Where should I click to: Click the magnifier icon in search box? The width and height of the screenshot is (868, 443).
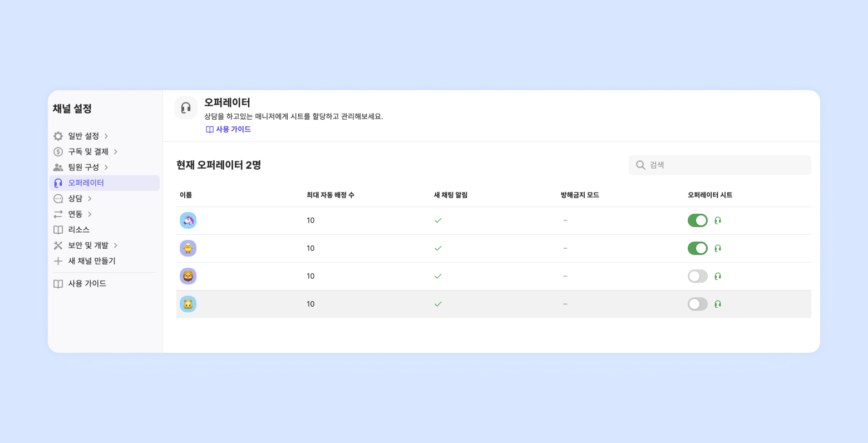coord(640,165)
